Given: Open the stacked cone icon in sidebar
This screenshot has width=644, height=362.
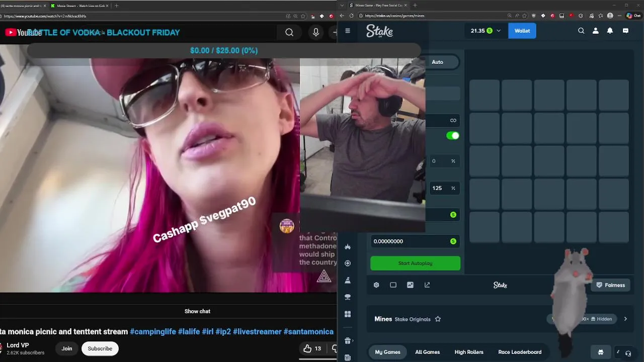Looking at the screenshot, I should tap(348, 281).
